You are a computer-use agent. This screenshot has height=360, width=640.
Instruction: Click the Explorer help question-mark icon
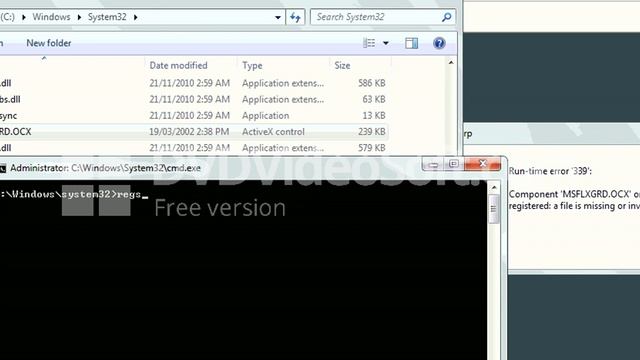click(x=439, y=43)
